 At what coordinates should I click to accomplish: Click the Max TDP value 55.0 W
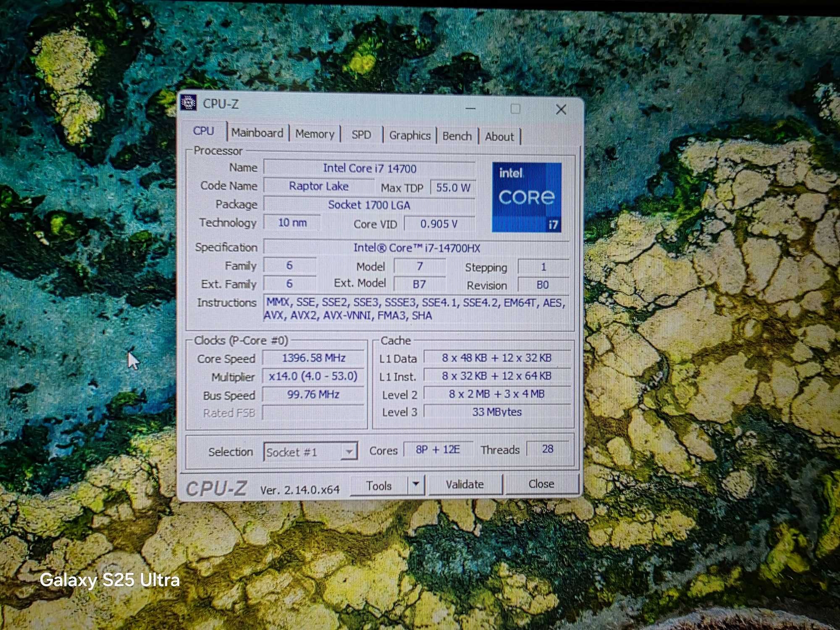pyautogui.click(x=453, y=188)
